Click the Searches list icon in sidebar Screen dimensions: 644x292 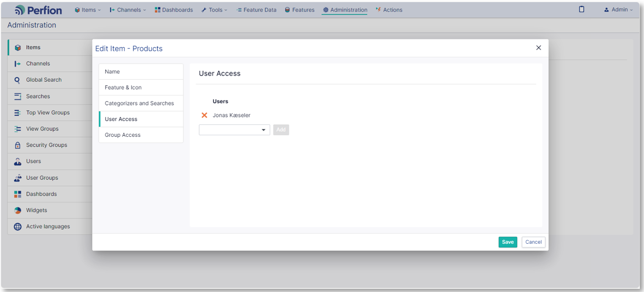(x=18, y=96)
